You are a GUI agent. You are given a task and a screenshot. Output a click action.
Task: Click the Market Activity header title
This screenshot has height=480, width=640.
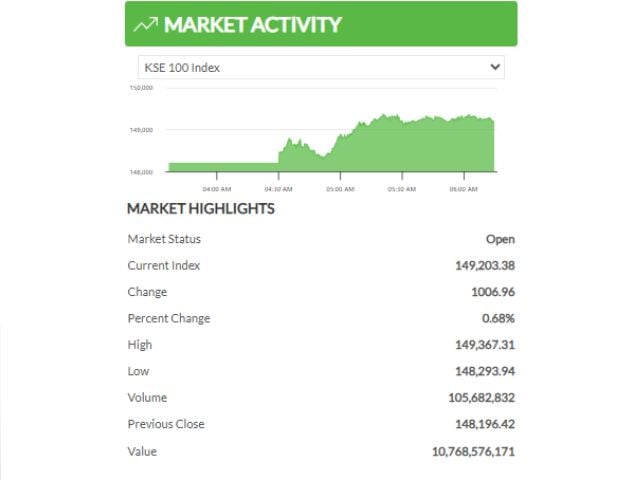coord(252,24)
